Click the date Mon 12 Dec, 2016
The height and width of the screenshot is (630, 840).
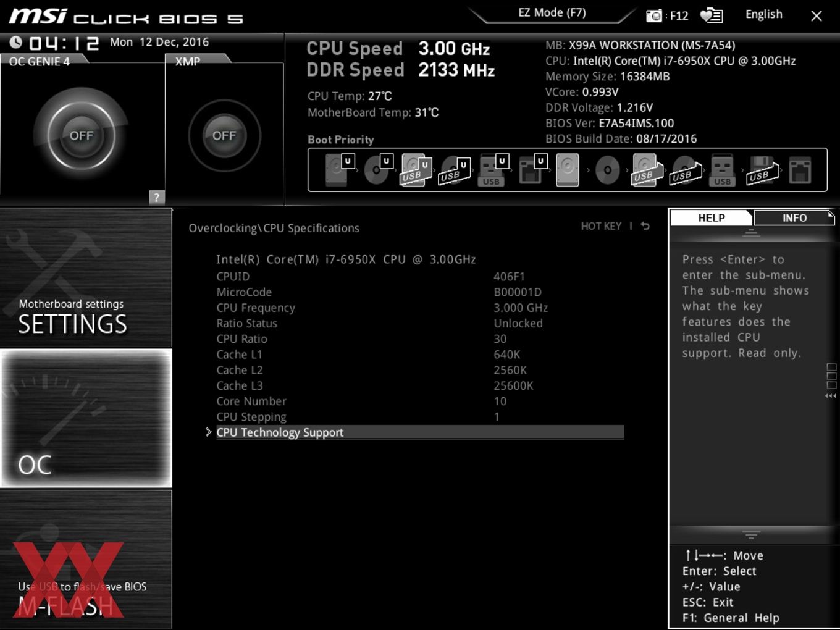(x=159, y=42)
